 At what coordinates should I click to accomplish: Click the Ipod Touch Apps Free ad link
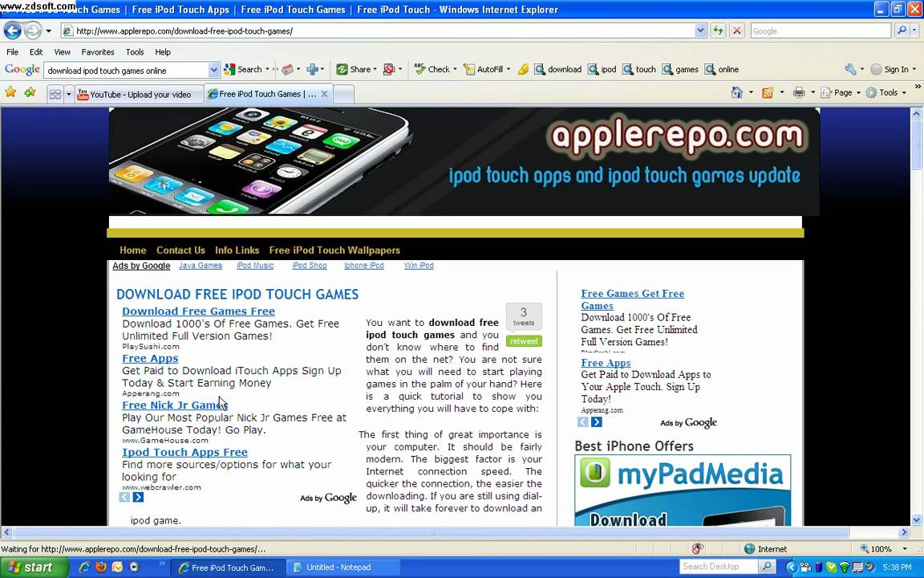tap(185, 453)
